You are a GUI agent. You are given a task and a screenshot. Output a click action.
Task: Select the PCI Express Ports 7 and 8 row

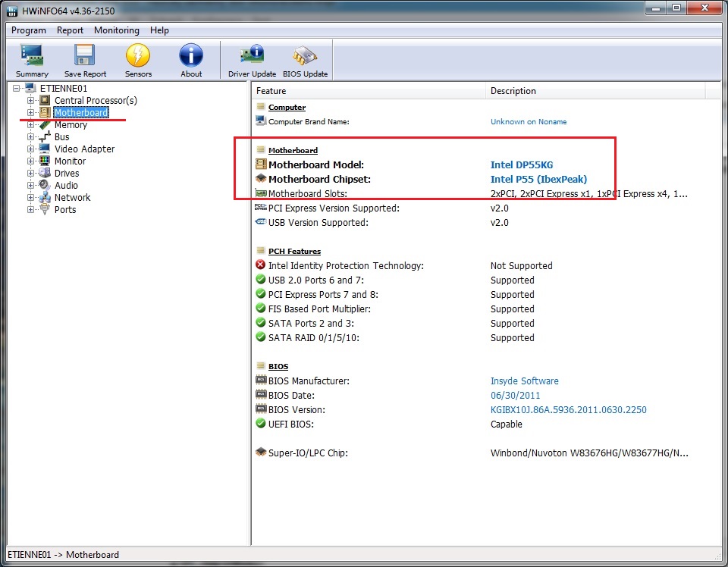coord(394,294)
